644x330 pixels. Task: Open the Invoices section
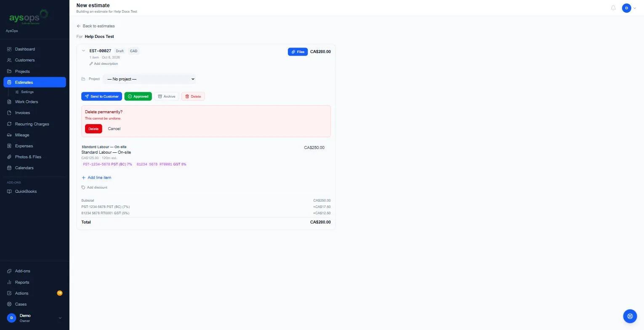pos(35,113)
